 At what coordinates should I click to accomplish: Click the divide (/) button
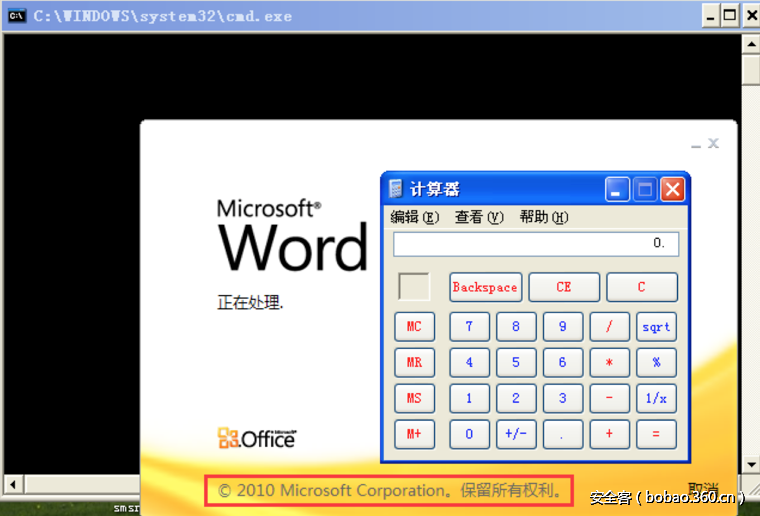(609, 326)
